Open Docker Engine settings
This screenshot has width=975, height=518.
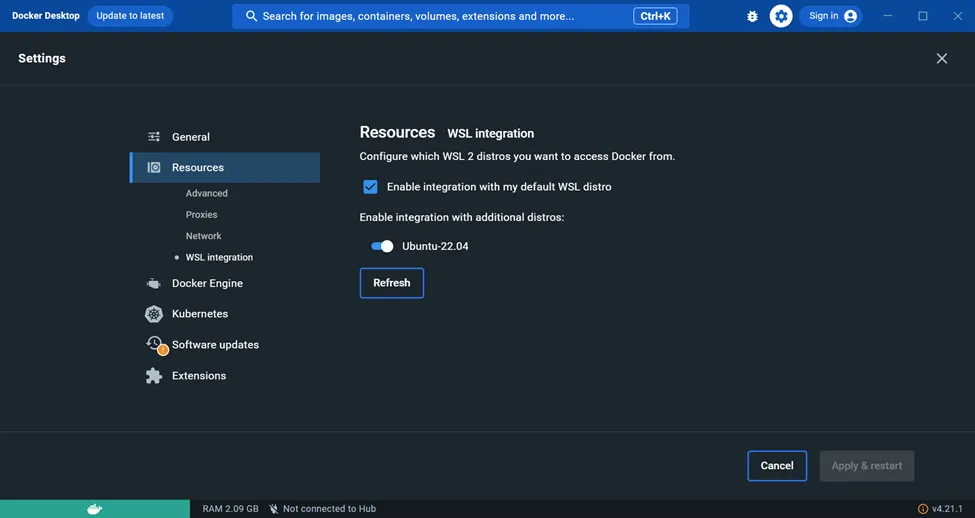224,284
